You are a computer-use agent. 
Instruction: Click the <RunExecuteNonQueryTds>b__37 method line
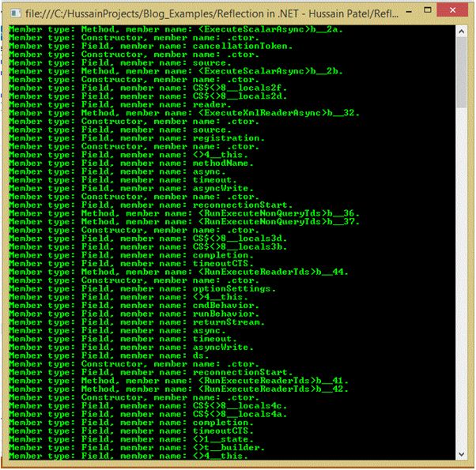[x=184, y=222]
